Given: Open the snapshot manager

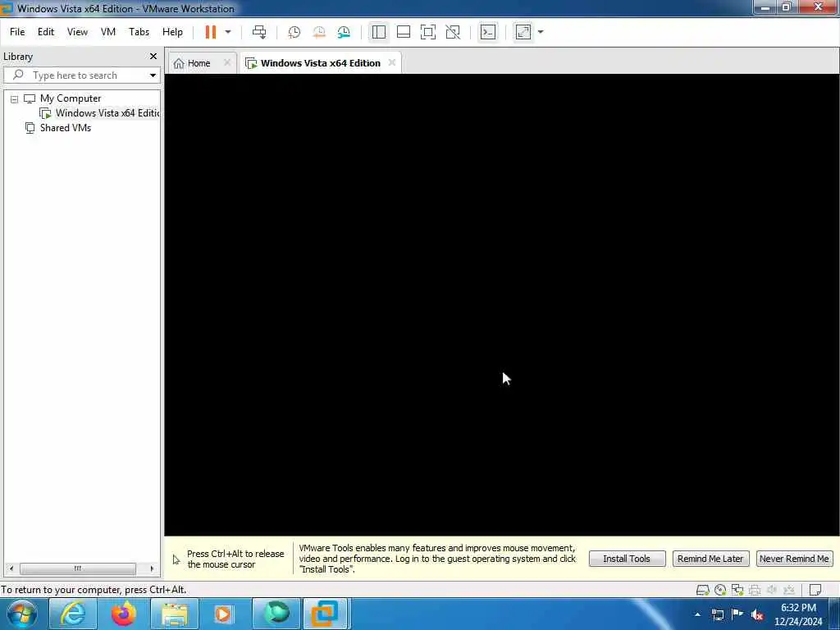Looking at the screenshot, I should pos(344,32).
